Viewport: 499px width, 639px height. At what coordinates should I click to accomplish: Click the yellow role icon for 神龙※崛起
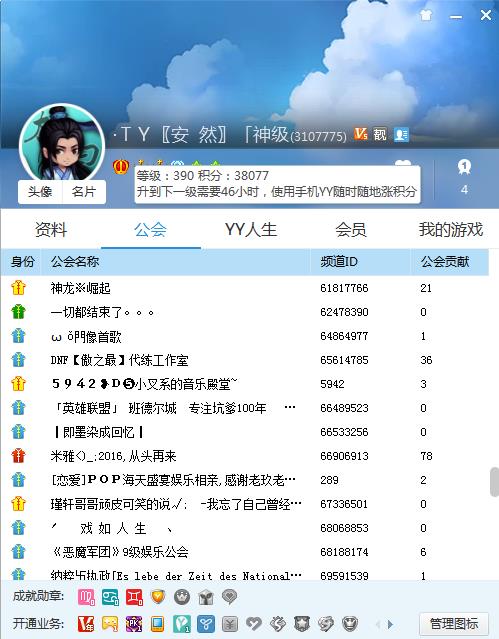[18, 288]
